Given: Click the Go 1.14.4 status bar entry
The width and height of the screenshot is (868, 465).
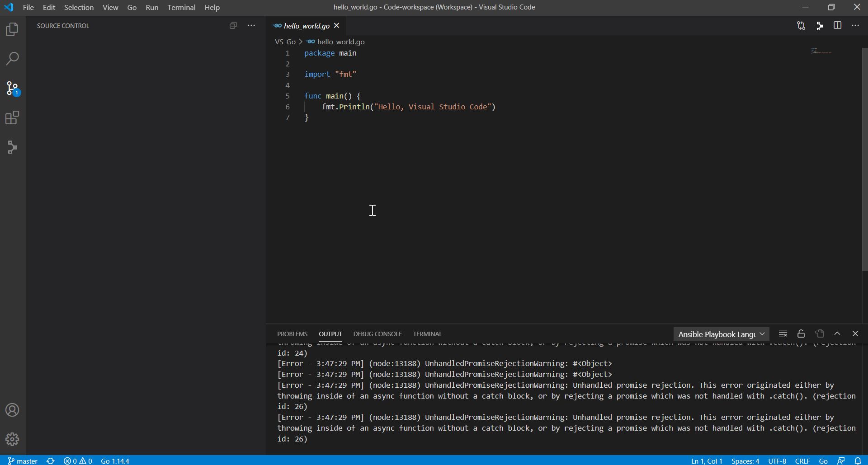Looking at the screenshot, I should click(115, 460).
